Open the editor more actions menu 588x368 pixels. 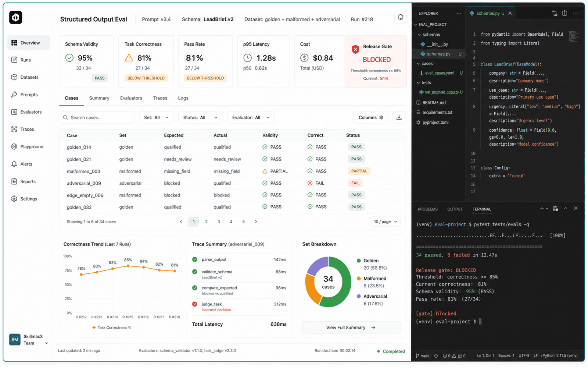pyautogui.click(x=575, y=13)
